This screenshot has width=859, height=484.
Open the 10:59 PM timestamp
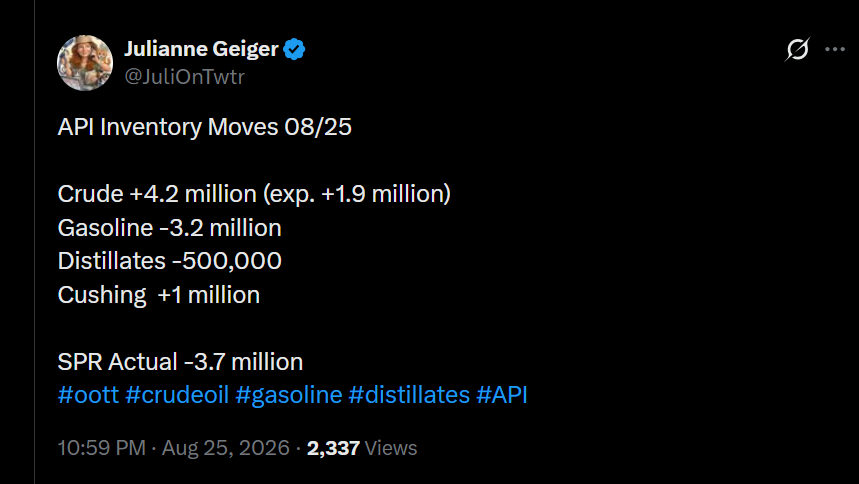click(x=102, y=448)
